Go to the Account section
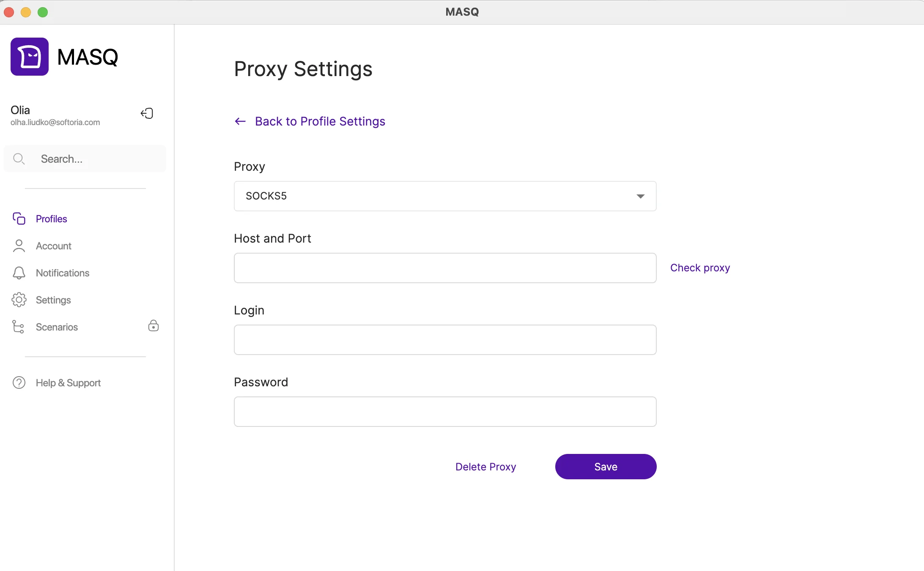 tap(53, 246)
